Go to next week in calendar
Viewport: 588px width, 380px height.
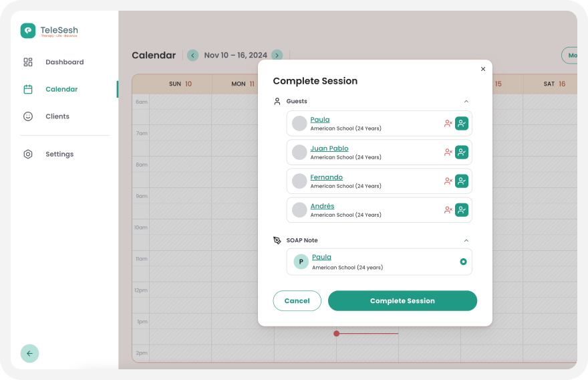tap(277, 56)
